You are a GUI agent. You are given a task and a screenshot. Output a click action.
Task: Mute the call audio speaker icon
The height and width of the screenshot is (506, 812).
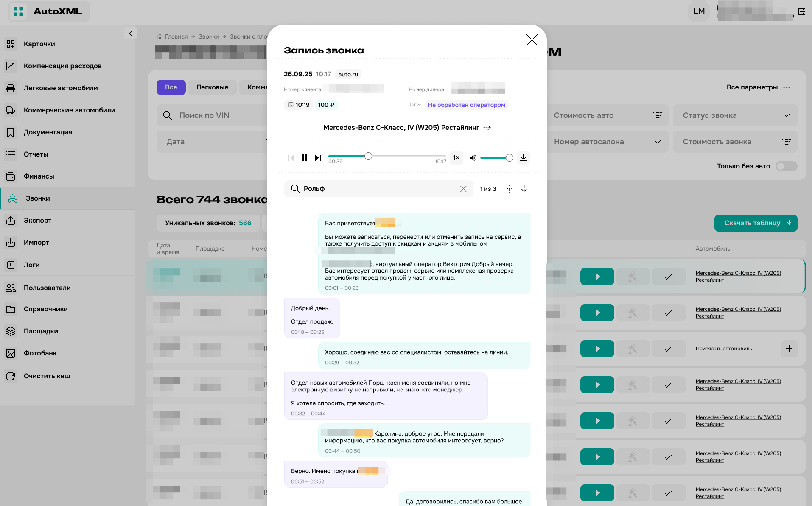tap(473, 158)
